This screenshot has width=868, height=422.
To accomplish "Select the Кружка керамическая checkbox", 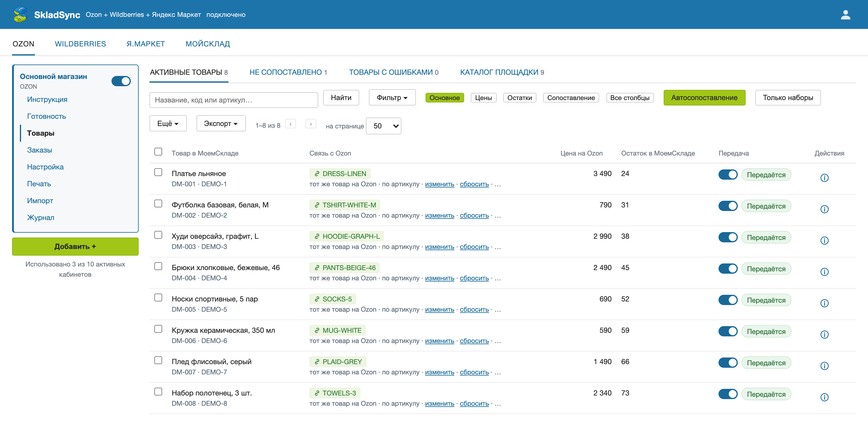I will coord(158,329).
